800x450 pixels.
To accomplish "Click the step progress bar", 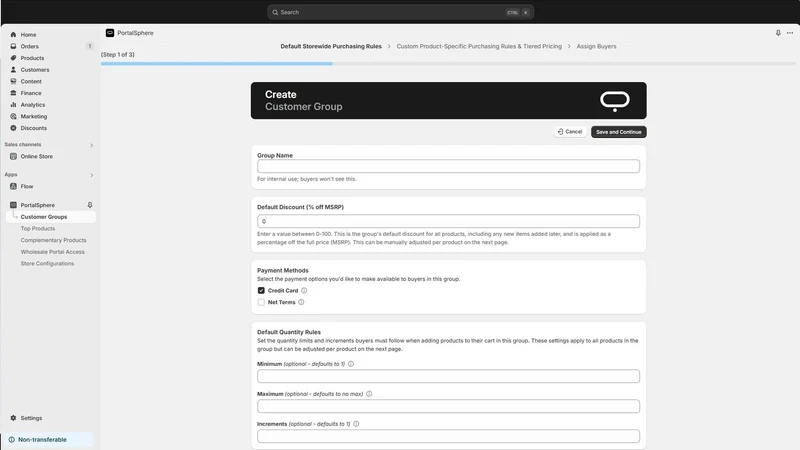I will click(x=448, y=64).
